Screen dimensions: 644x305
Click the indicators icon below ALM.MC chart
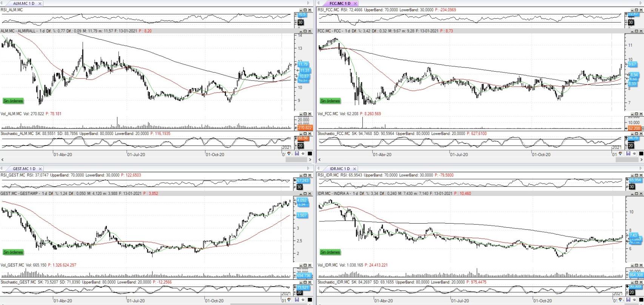click(289, 154)
